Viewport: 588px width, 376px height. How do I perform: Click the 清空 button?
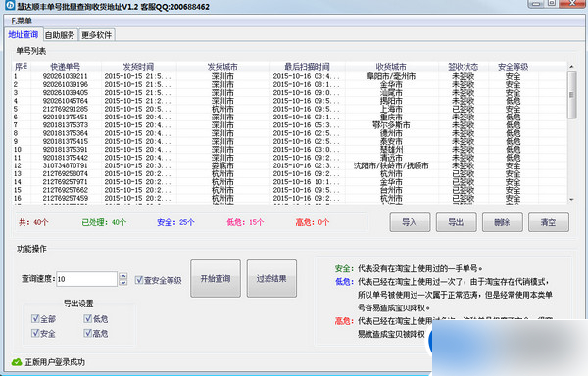tap(549, 222)
